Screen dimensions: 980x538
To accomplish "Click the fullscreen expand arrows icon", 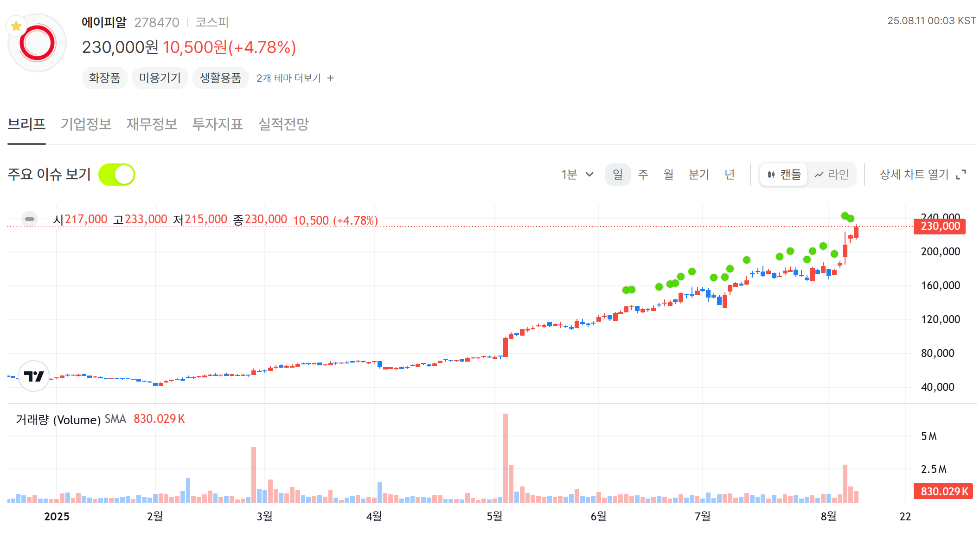I will 961,175.
